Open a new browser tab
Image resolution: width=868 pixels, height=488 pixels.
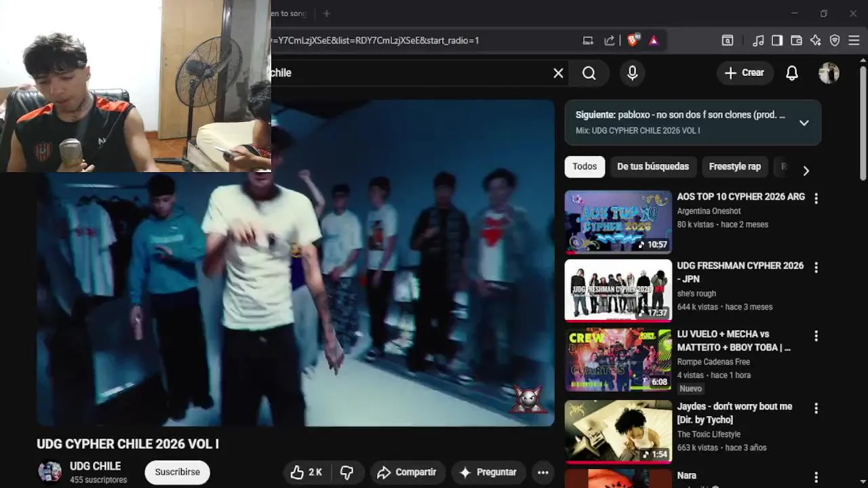(326, 14)
